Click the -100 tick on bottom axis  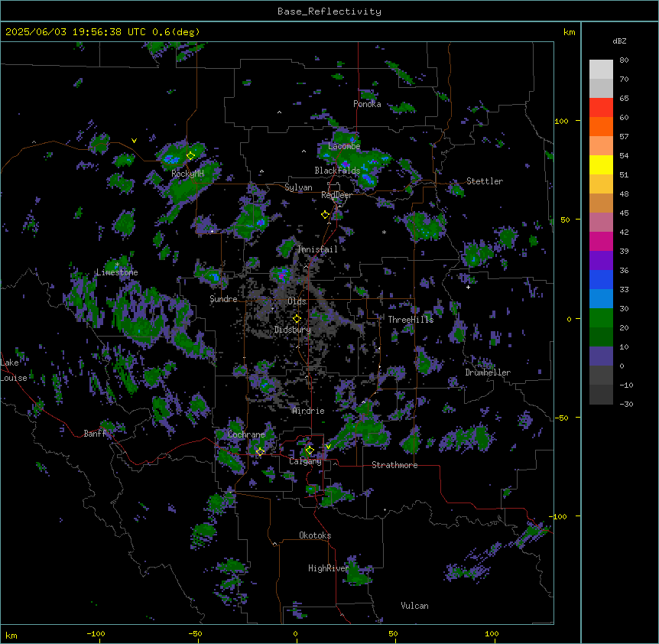click(96, 634)
